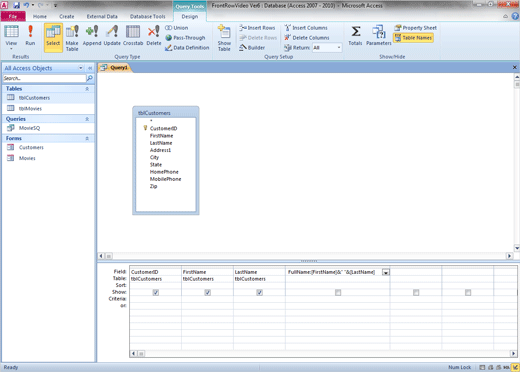Open the External Data ribbon tab
Screen dimensions: 520x372
pos(102,16)
